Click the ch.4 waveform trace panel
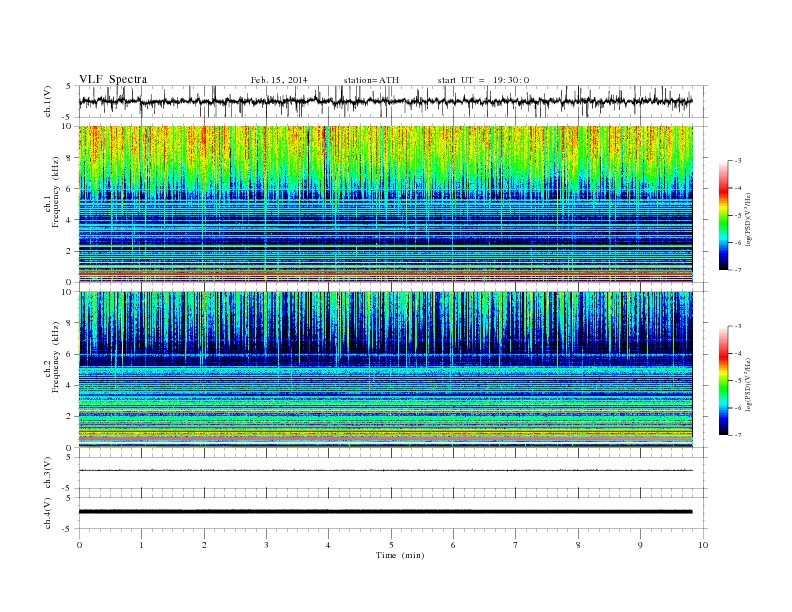This screenshot has width=792, height=612. 393,513
